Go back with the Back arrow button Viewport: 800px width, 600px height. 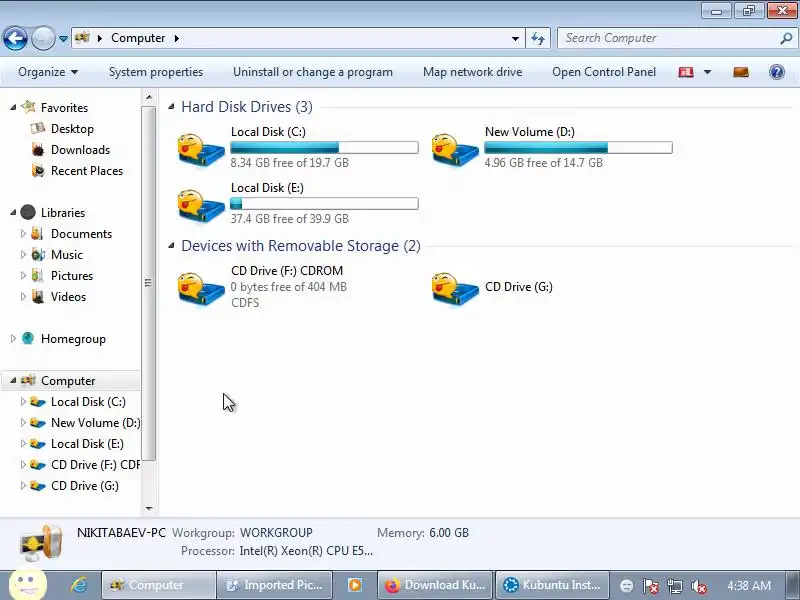[x=15, y=38]
